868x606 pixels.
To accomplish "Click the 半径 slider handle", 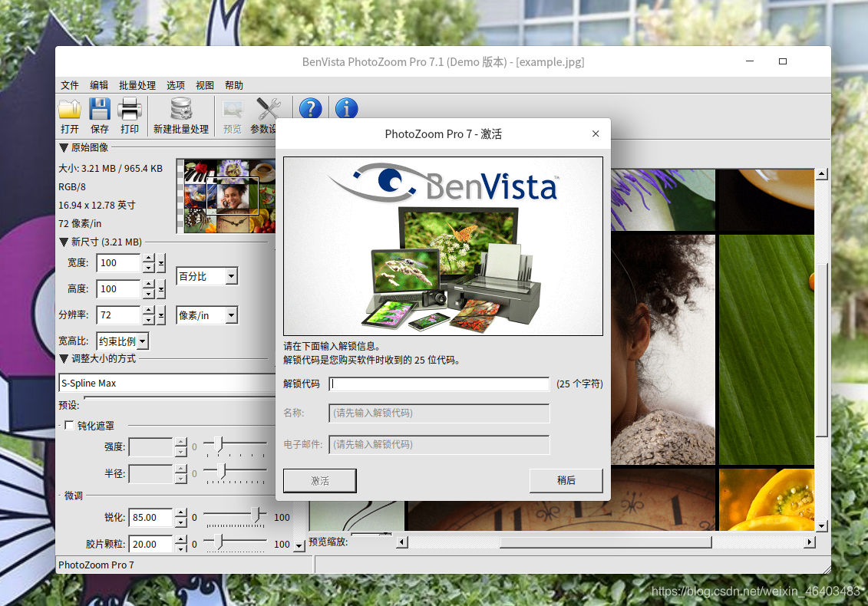I will (222, 470).
